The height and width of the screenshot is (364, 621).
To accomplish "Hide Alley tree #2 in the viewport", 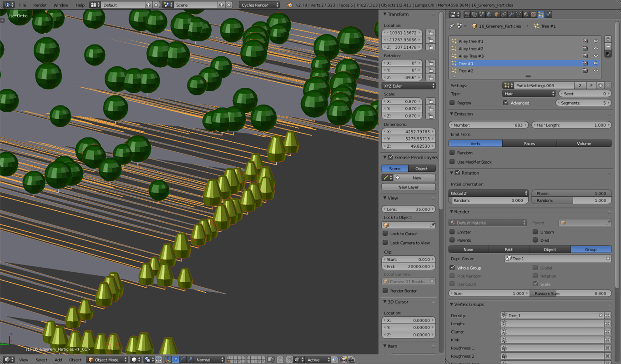I will [x=596, y=49].
